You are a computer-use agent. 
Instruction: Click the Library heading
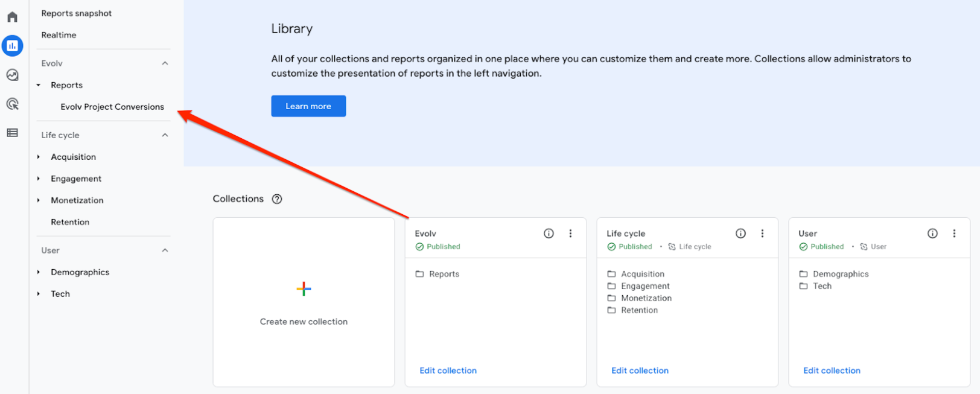click(x=292, y=29)
